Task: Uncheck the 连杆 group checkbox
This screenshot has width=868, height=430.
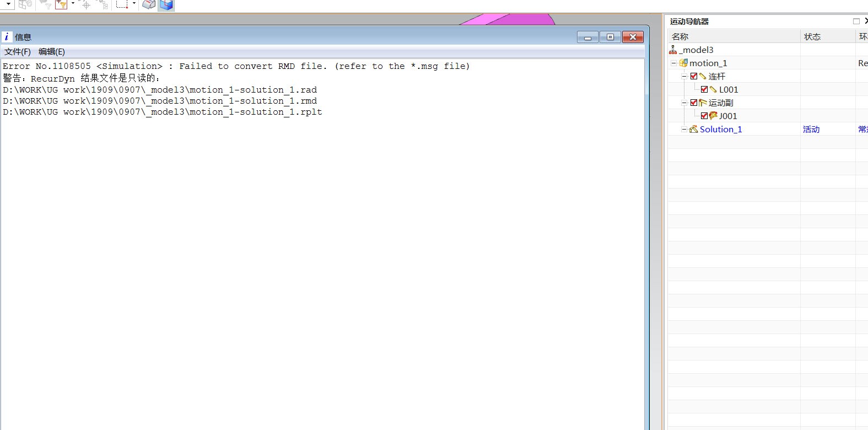Action: [x=694, y=77]
